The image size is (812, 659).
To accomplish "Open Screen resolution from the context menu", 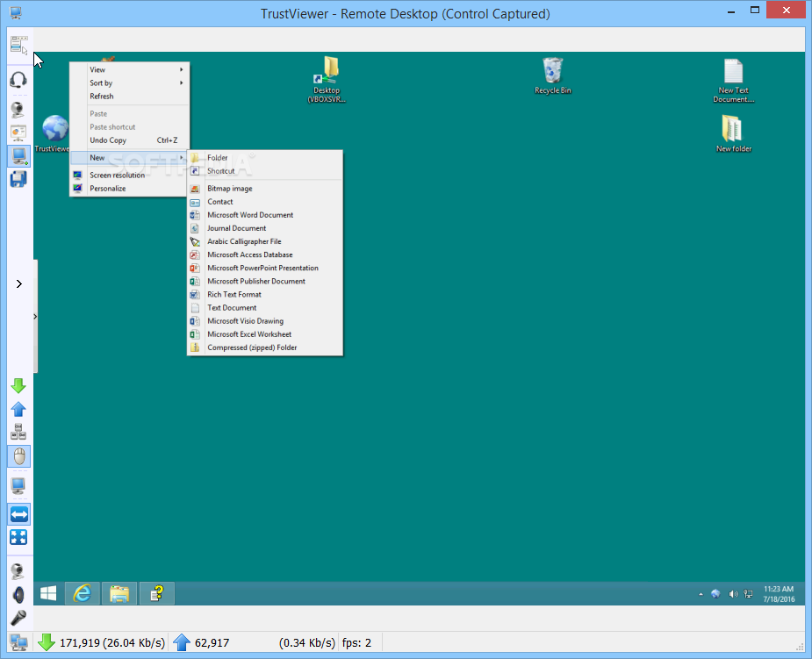I will coord(129,175).
